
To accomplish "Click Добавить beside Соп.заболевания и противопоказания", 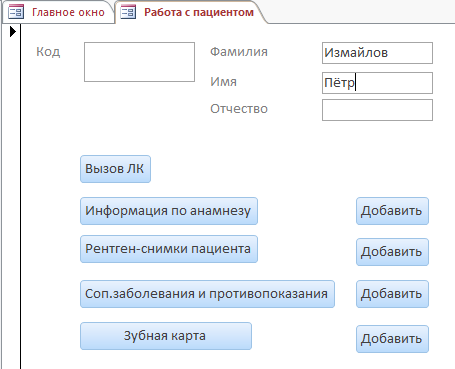I will coord(392,294).
